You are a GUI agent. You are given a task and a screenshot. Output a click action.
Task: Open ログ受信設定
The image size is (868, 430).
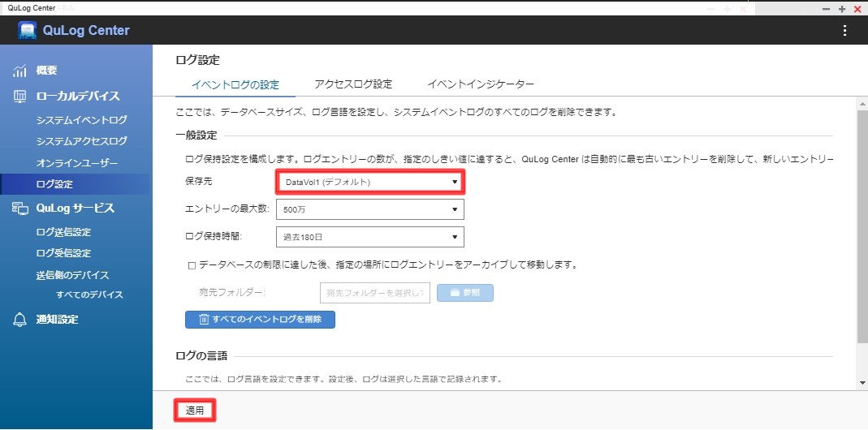(x=63, y=253)
